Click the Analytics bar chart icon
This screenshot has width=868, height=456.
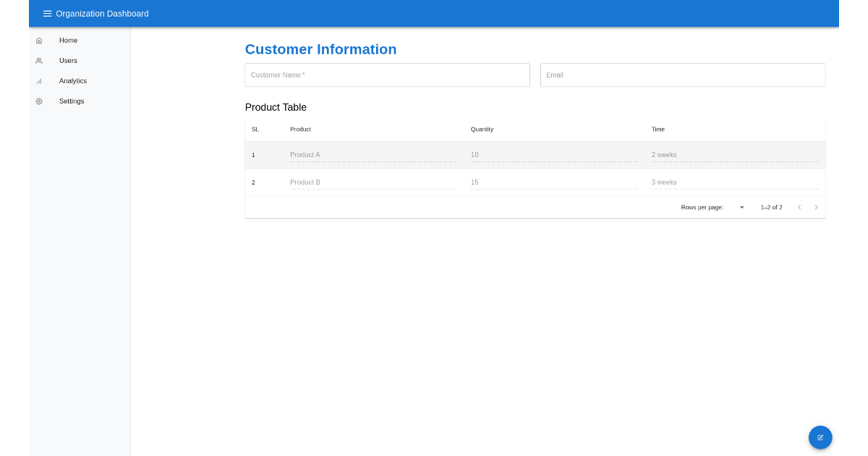(x=39, y=81)
